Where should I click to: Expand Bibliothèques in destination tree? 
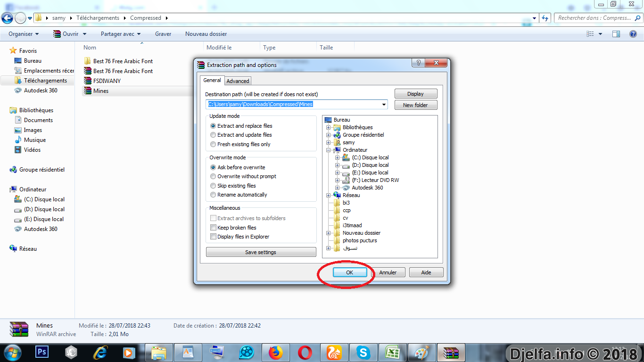tap(328, 127)
